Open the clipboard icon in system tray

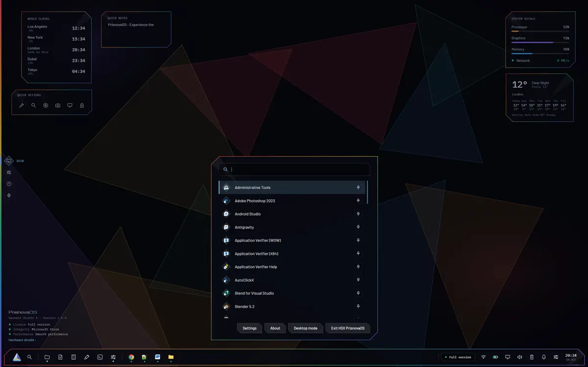click(x=532, y=357)
